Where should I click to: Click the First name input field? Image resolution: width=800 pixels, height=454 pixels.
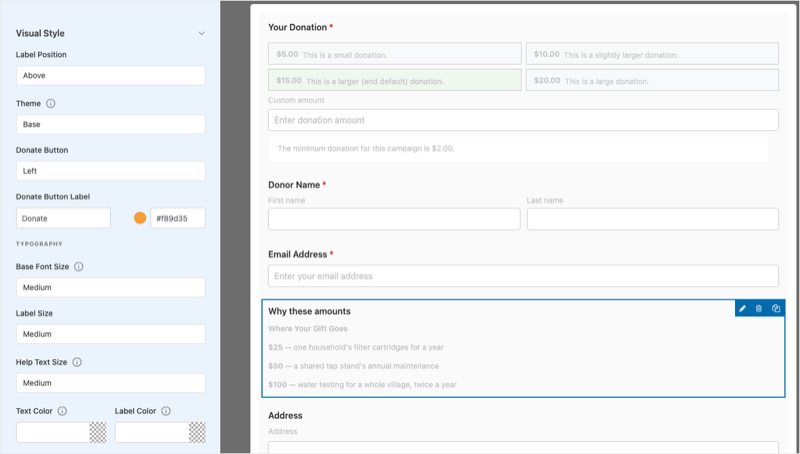394,219
